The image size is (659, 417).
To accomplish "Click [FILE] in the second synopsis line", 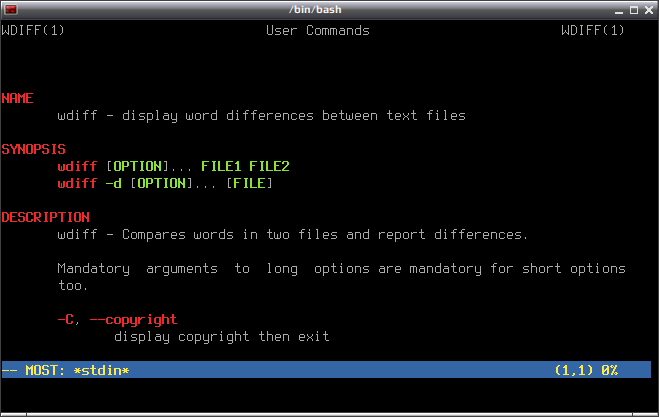I will coord(249,183).
